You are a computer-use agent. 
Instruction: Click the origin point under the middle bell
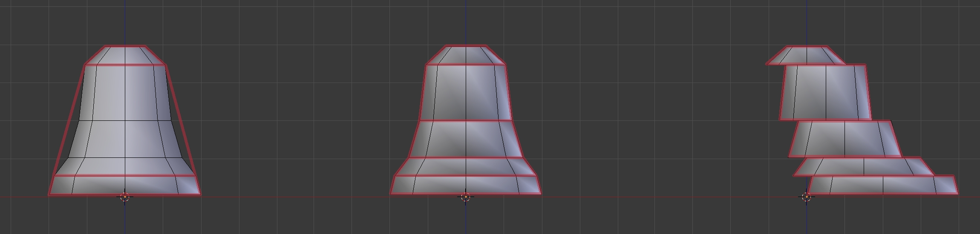click(x=466, y=197)
